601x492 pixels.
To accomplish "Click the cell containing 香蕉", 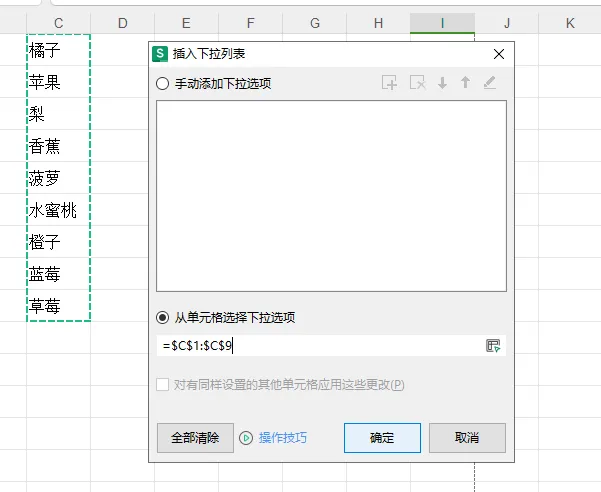I will (x=58, y=146).
